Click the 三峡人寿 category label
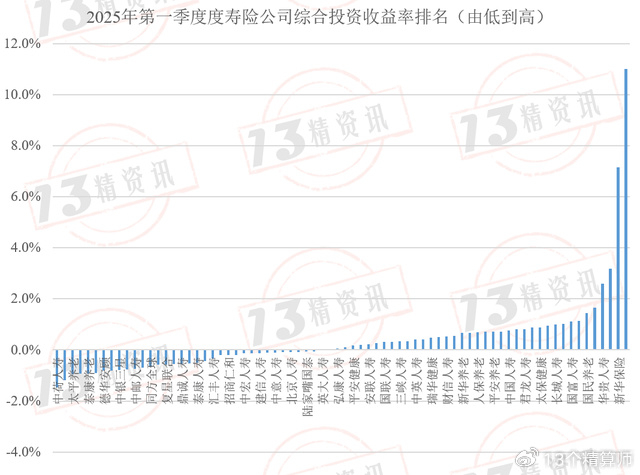The height and width of the screenshot is (475, 640). click(402, 381)
